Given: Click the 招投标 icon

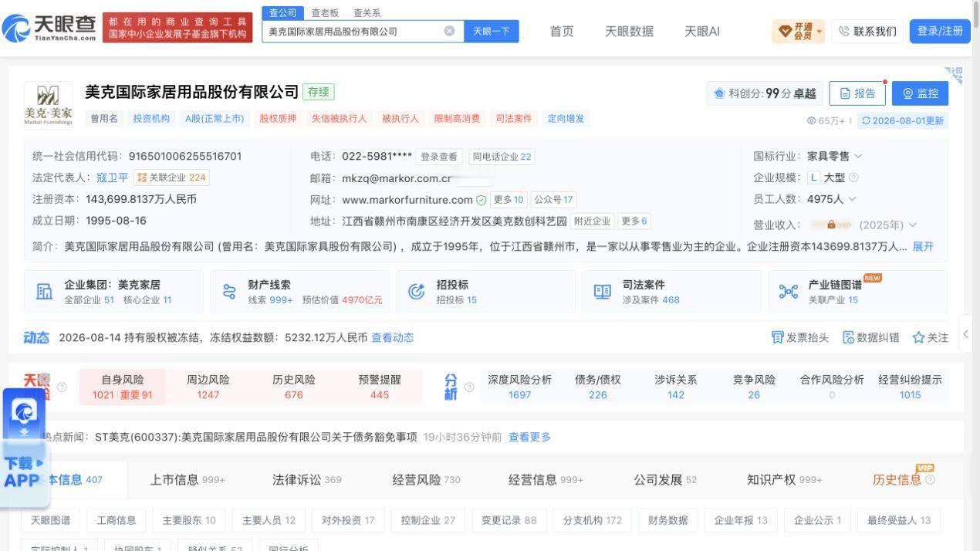Looking at the screenshot, I should (416, 292).
